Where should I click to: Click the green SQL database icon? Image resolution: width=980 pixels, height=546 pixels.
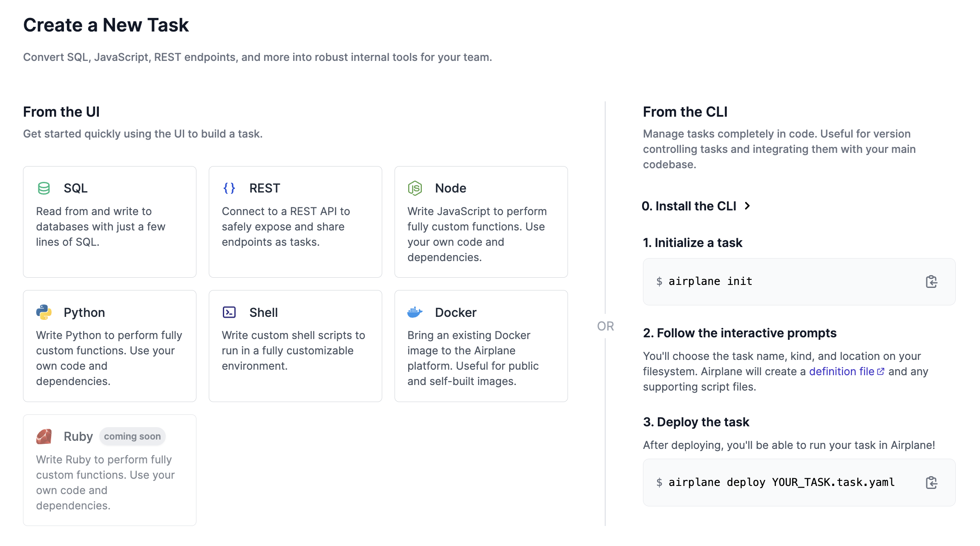coord(44,188)
